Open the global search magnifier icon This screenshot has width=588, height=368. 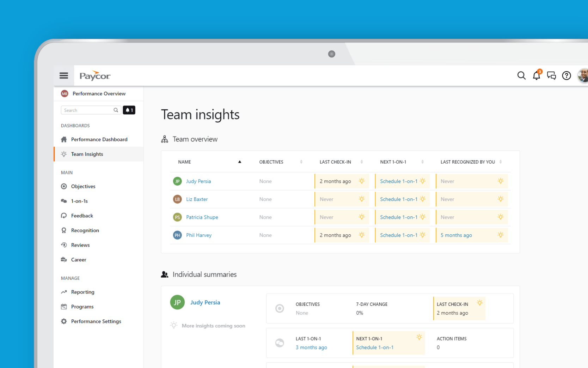click(521, 76)
